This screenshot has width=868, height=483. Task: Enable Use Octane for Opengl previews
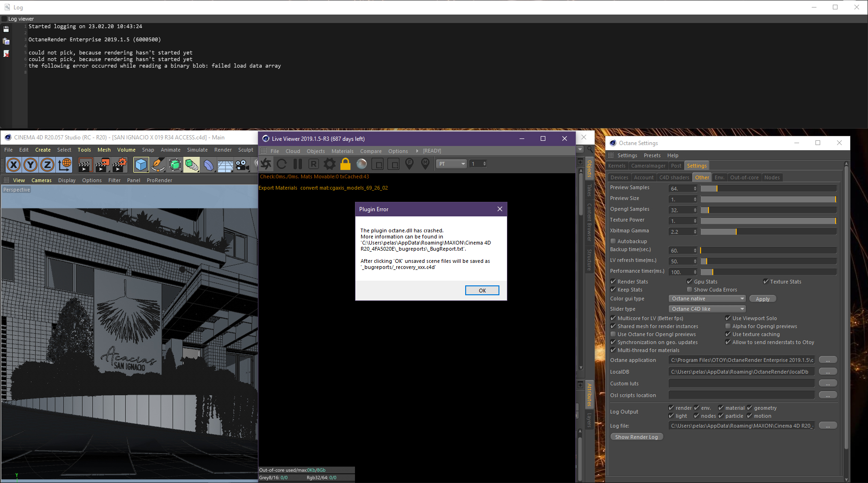613,334
